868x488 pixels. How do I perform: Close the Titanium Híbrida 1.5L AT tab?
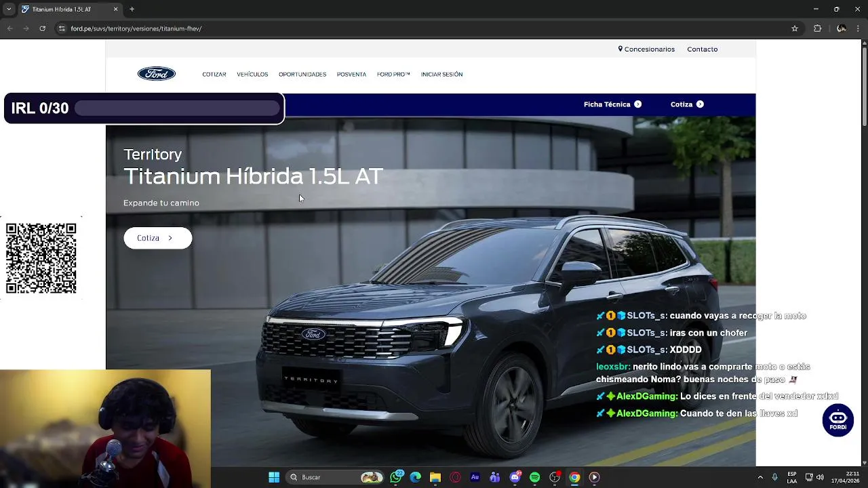(115, 9)
